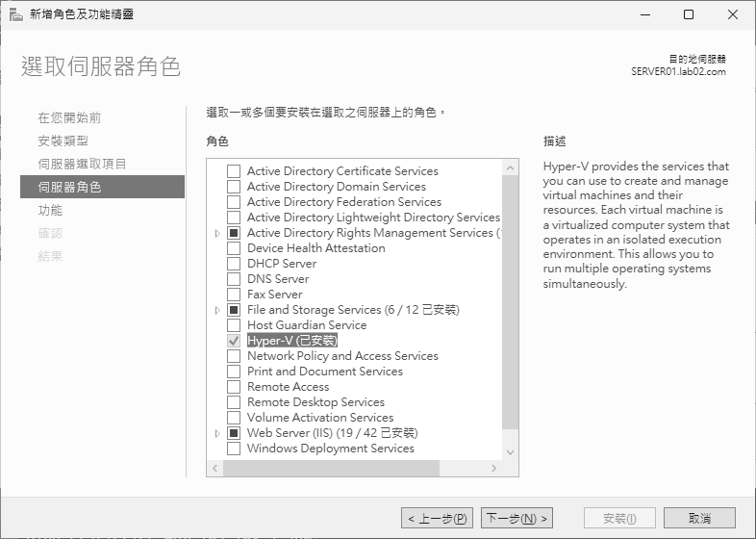Switch to the 功能 step
Image resolution: width=756 pixels, height=539 pixels.
(50, 211)
